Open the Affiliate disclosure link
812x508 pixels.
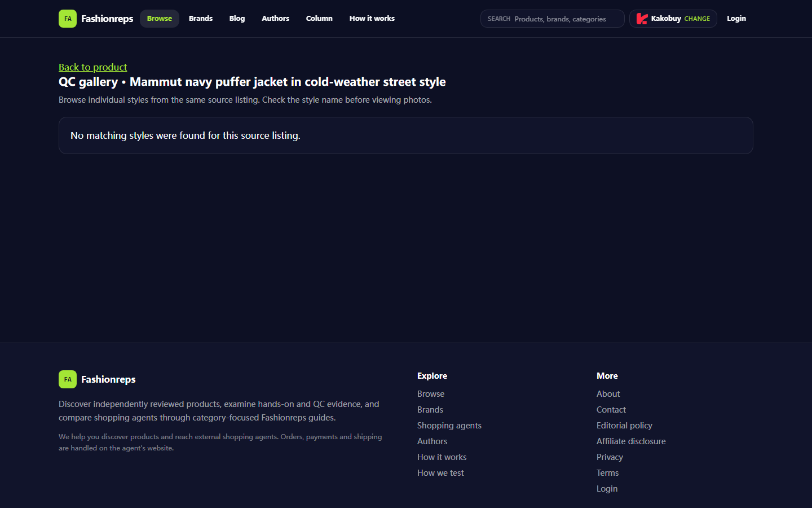(631, 441)
